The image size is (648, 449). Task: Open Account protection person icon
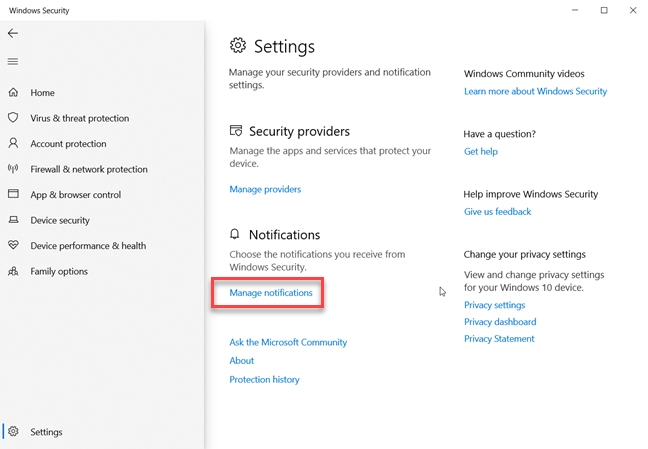tap(13, 144)
